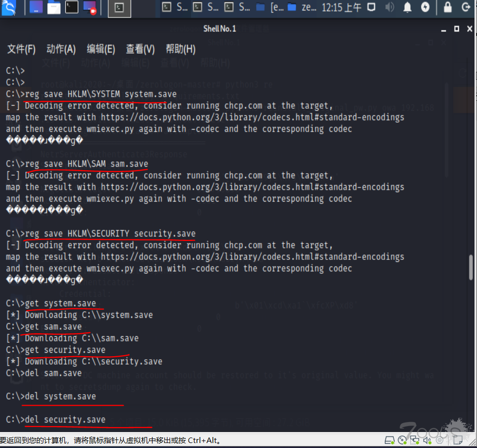The image size is (477, 448).
Task: Open the screen recorder launcher icon
Action: click(x=89, y=7)
